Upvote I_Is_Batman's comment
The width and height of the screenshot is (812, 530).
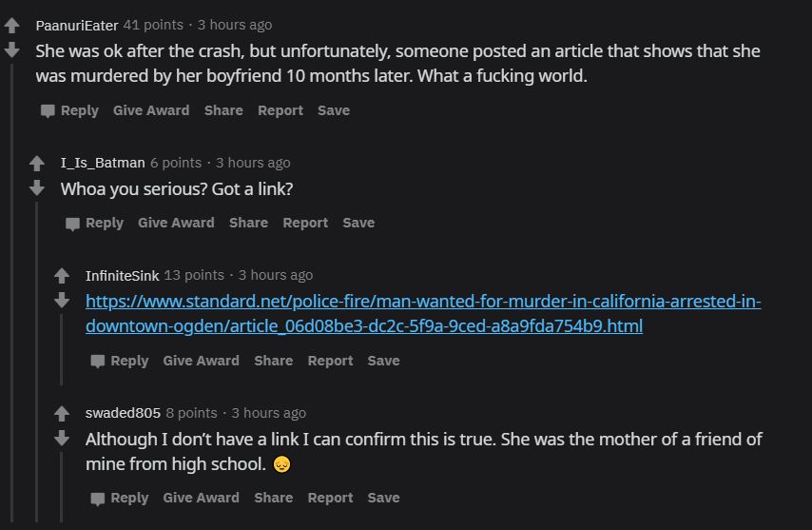37,164
